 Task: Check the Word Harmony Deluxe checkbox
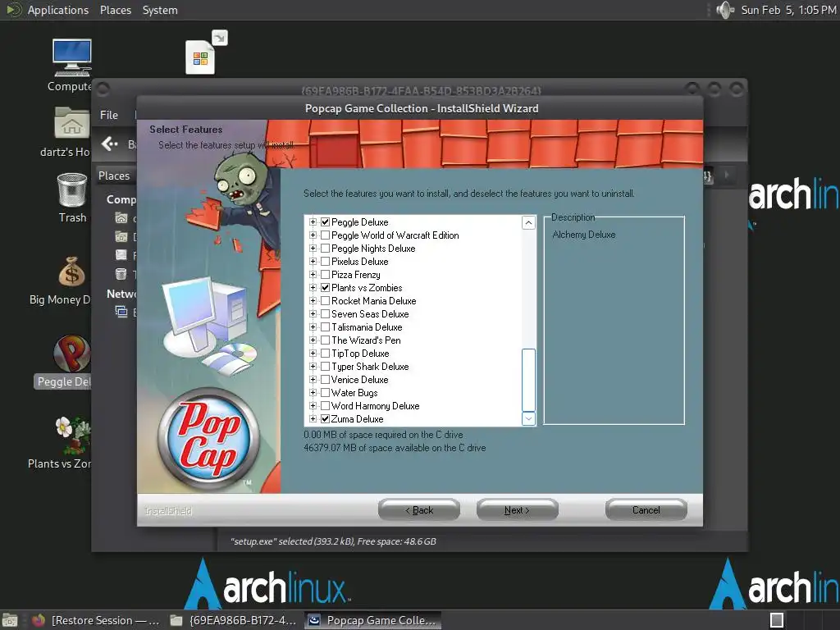(325, 405)
